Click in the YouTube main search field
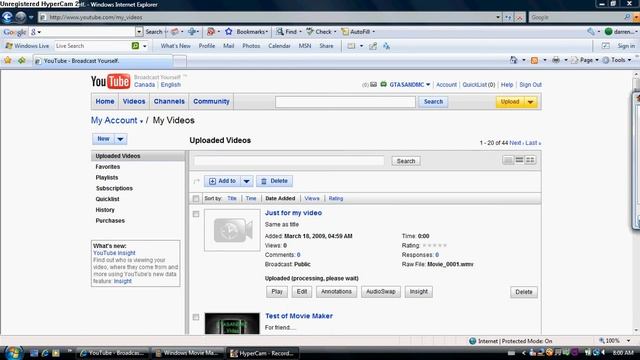This screenshot has height=360, width=640. [x=345, y=102]
